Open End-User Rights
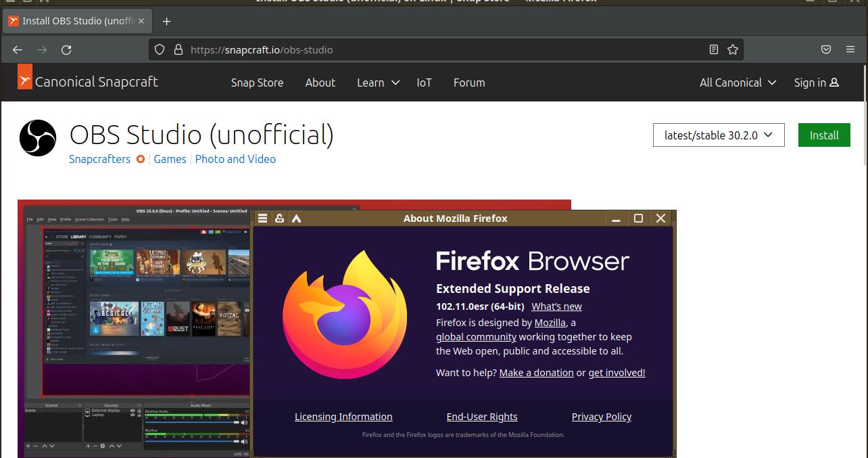 click(482, 417)
